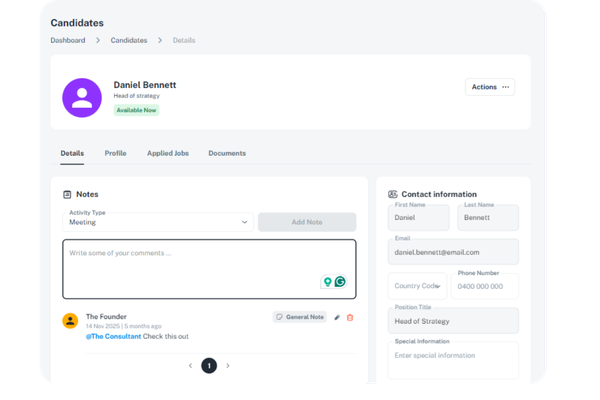Open the Actions menu
The width and height of the screenshot is (600, 400).
[x=490, y=87]
